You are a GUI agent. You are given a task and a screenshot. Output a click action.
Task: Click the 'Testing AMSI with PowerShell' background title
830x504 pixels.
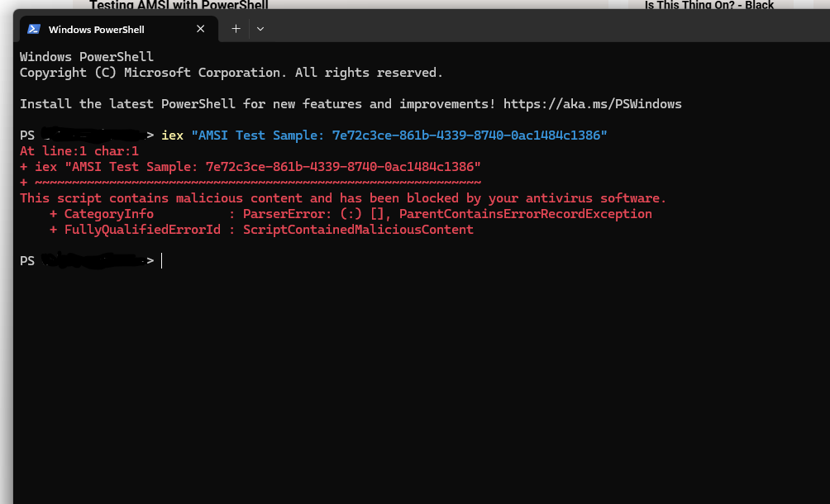tap(179, 5)
